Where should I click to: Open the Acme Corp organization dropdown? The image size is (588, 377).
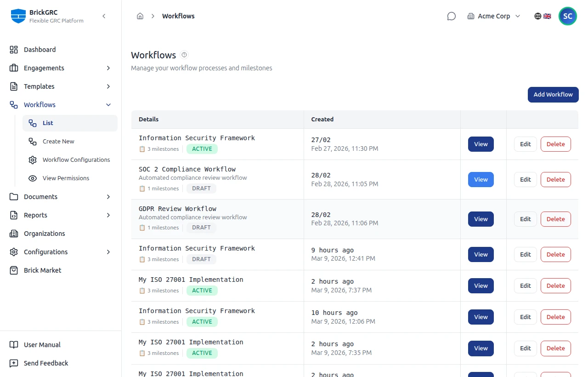pyautogui.click(x=494, y=16)
